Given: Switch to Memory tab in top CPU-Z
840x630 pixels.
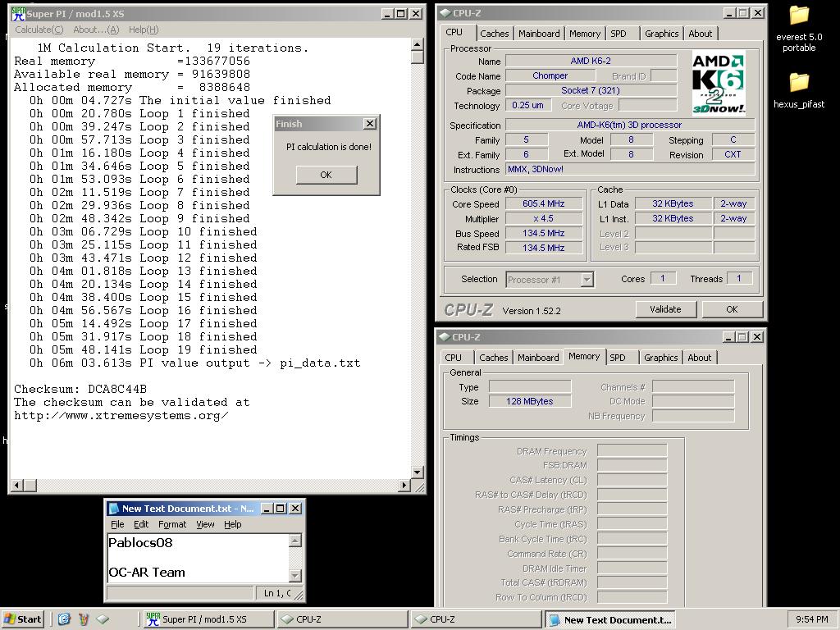Looking at the screenshot, I should point(584,34).
